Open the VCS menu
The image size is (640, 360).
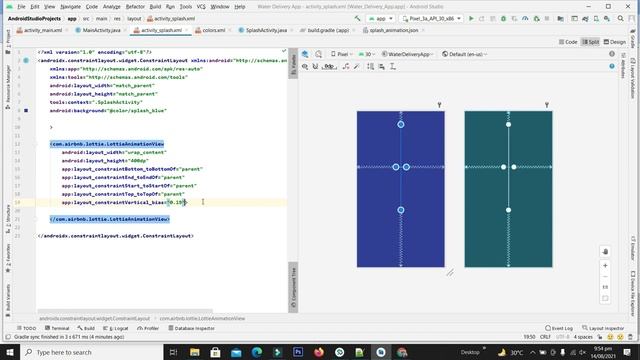(201, 7)
